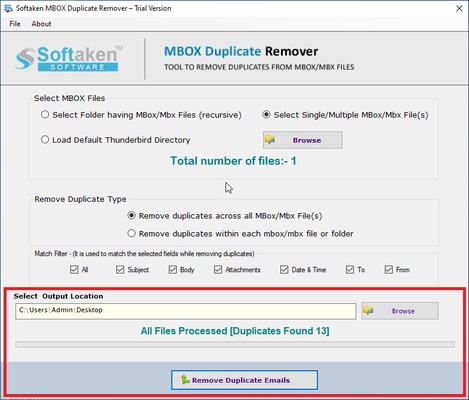Click the output location path field
The height and width of the screenshot is (400, 469).
pos(186,311)
